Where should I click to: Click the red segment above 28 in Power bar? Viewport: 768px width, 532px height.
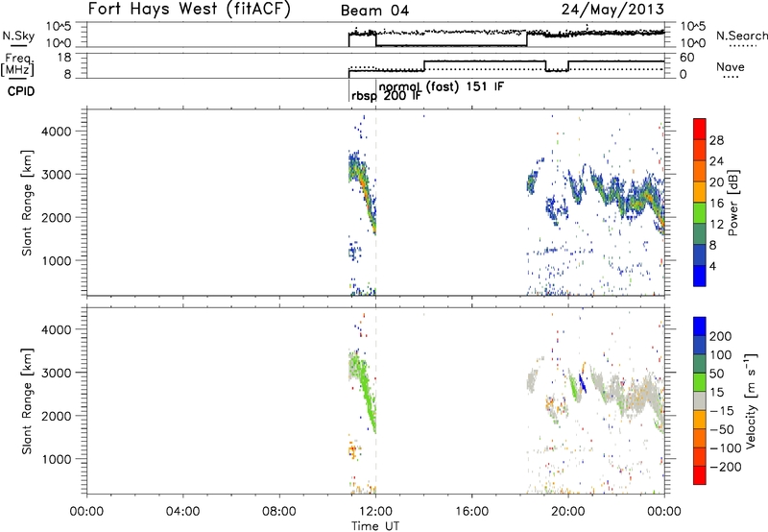coord(700,129)
